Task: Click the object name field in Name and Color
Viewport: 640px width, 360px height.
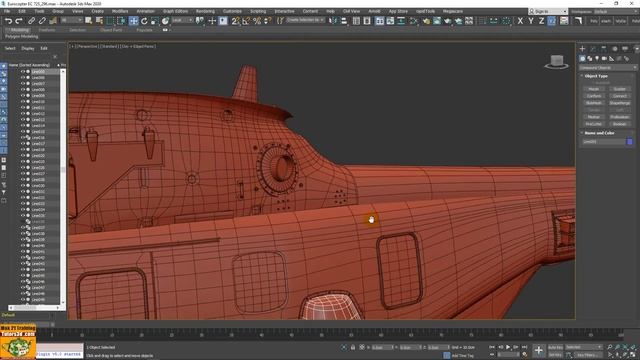Action: tap(604, 142)
